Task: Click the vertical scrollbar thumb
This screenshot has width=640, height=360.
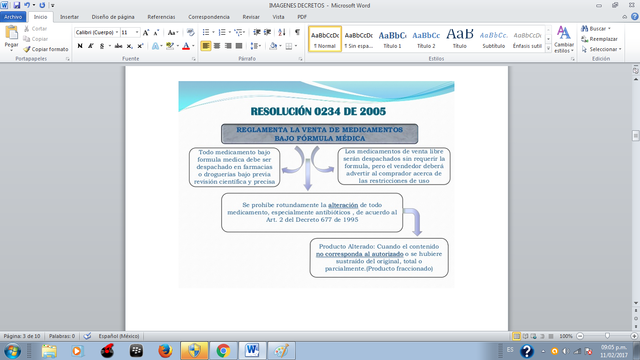Action: tap(636, 135)
